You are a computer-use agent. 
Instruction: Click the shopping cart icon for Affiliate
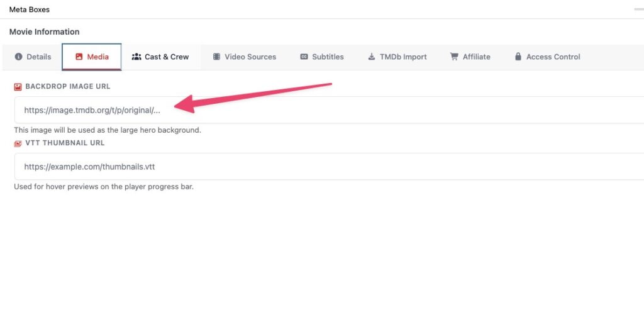point(454,57)
